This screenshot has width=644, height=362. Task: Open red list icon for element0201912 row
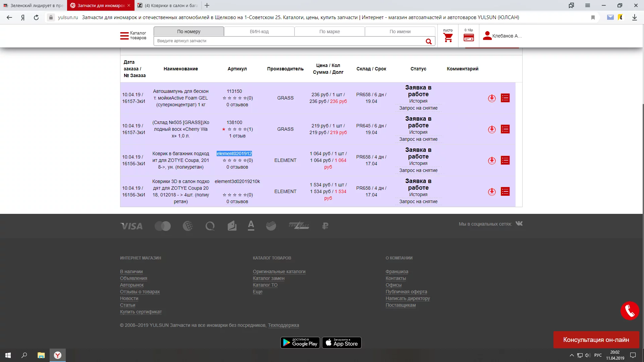coord(505,160)
